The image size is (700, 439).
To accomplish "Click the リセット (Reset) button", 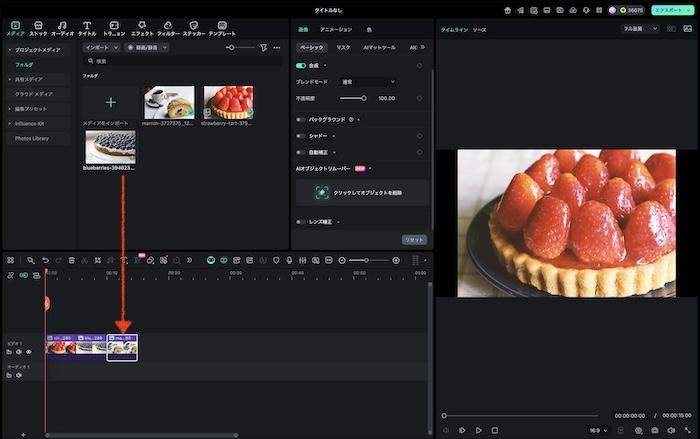I will point(414,240).
